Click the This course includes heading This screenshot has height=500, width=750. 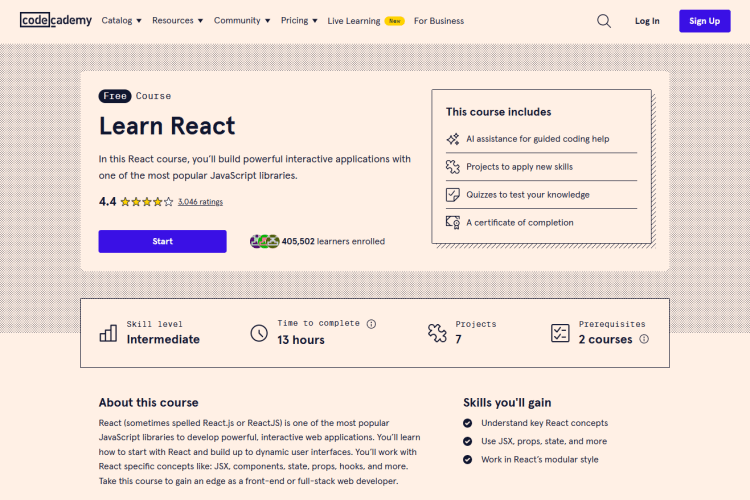pyautogui.click(x=498, y=112)
